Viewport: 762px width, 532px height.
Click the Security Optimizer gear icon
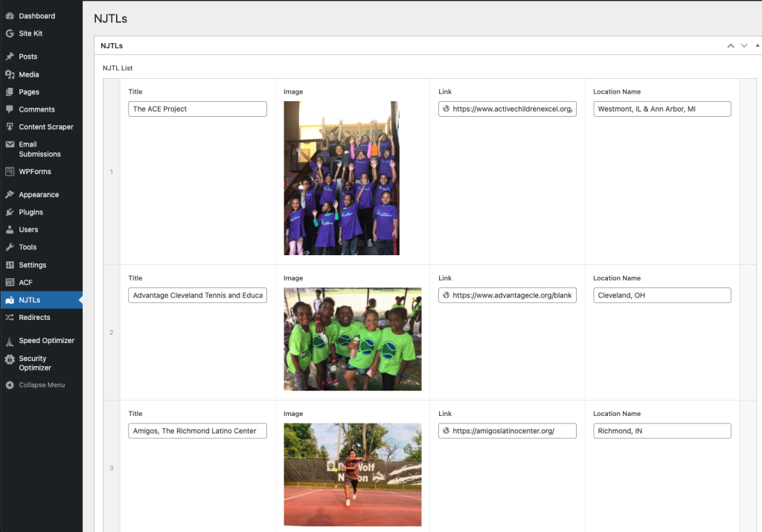coord(10,359)
